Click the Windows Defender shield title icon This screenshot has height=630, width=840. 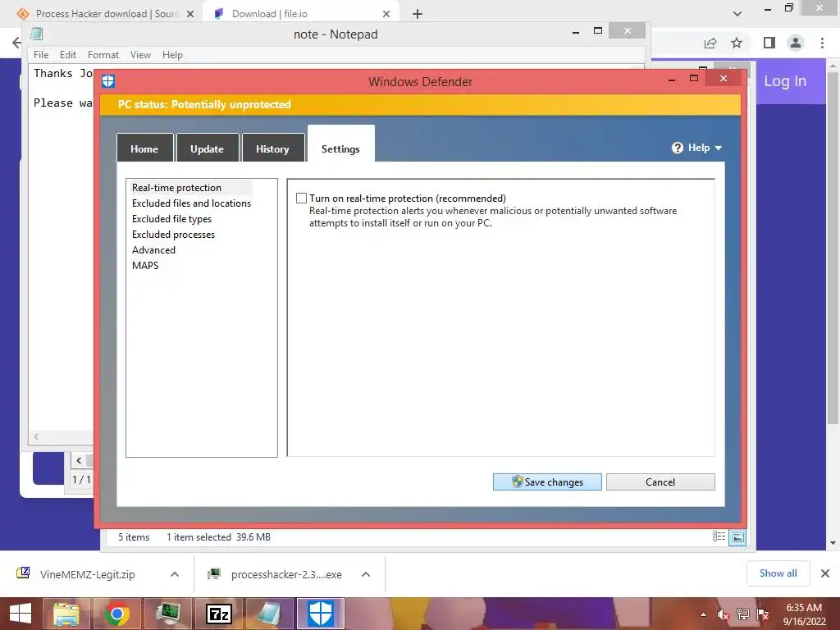(108, 81)
